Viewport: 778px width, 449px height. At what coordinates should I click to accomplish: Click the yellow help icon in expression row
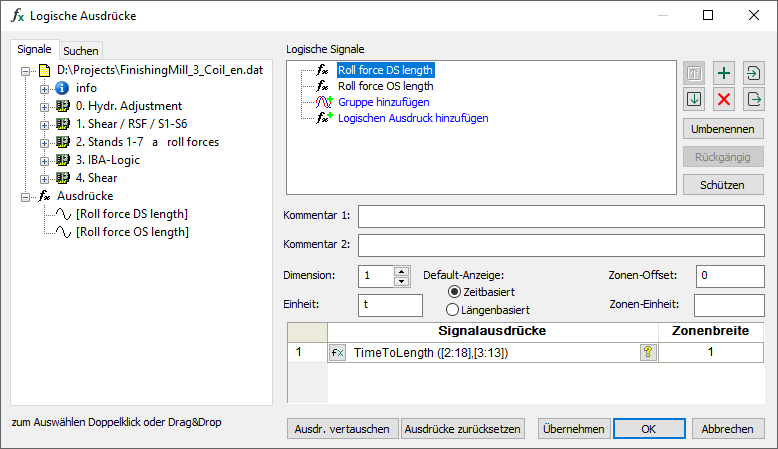[x=648, y=352]
